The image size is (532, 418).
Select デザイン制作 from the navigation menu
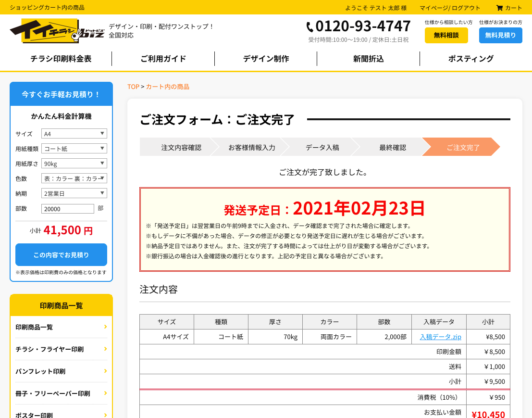click(x=266, y=59)
